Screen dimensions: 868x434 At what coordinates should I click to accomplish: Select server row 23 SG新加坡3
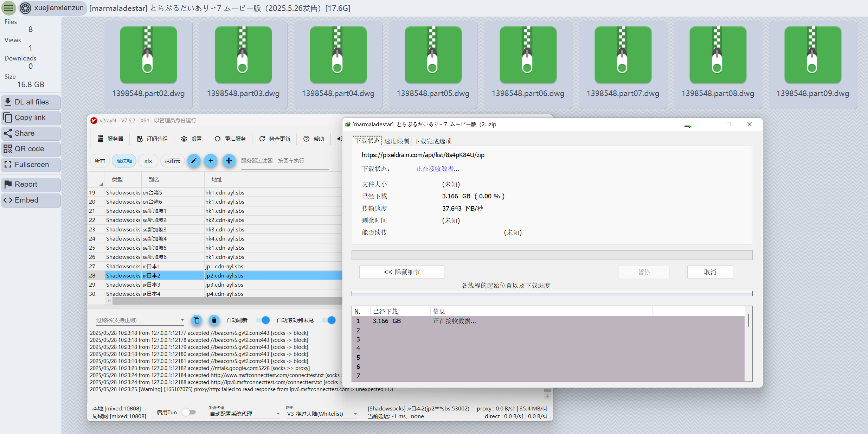coord(215,229)
